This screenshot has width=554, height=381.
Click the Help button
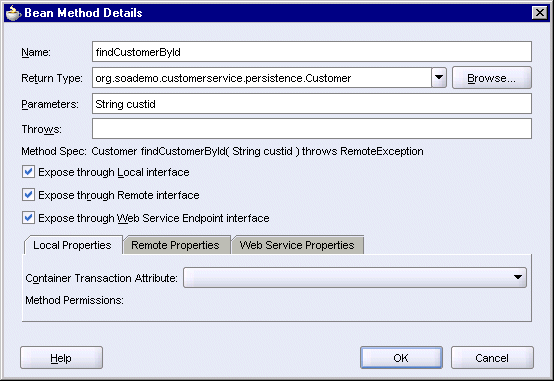[61, 358]
